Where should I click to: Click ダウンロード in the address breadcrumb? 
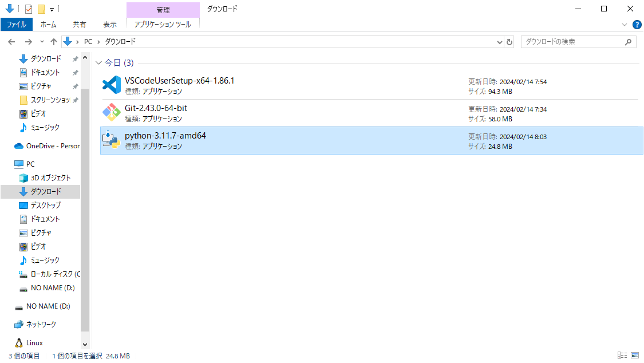(120, 41)
